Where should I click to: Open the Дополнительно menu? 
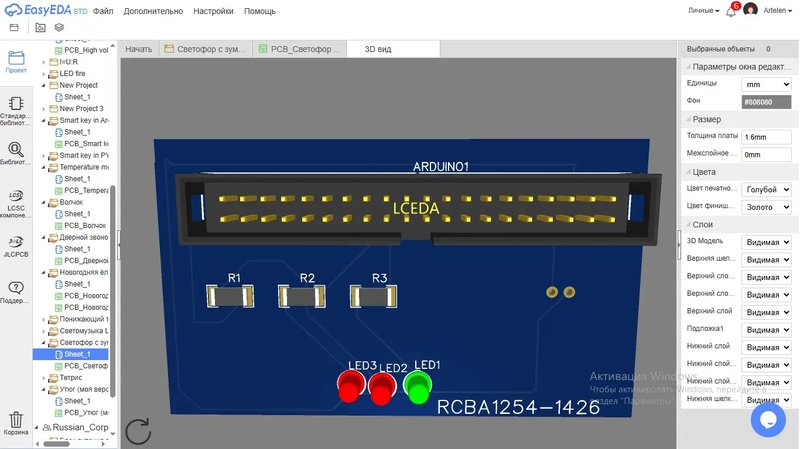tap(153, 11)
